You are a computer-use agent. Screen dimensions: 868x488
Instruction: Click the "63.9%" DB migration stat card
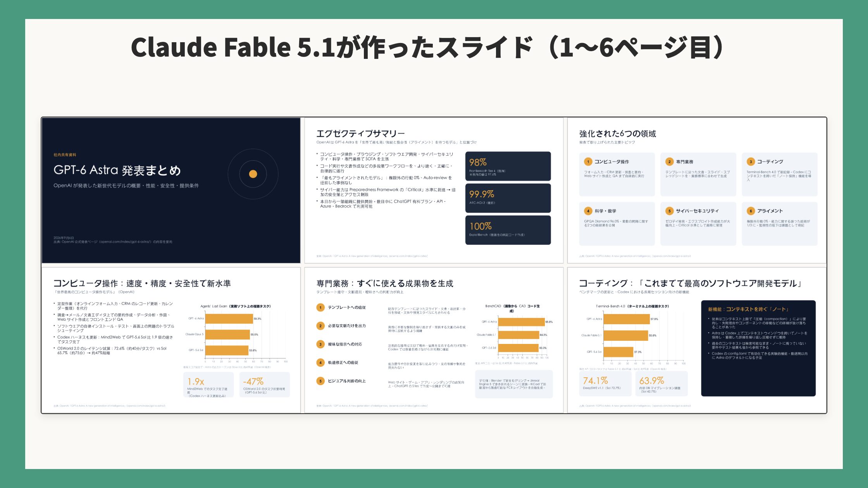pyautogui.click(x=661, y=384)
